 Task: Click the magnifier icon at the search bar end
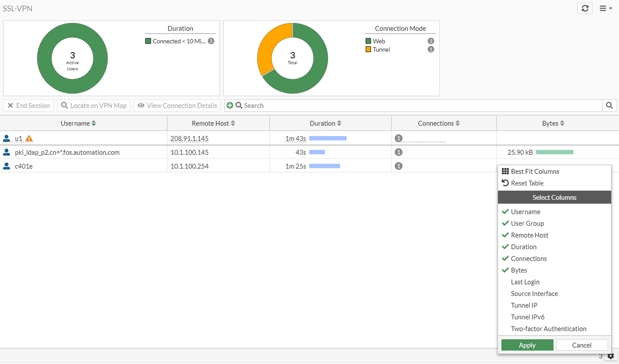tap(610, 106)
